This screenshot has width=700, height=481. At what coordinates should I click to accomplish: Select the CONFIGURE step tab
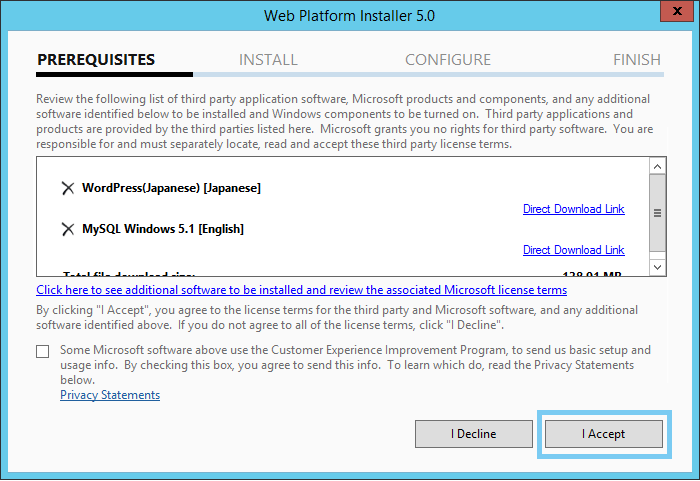pos(448,60)
